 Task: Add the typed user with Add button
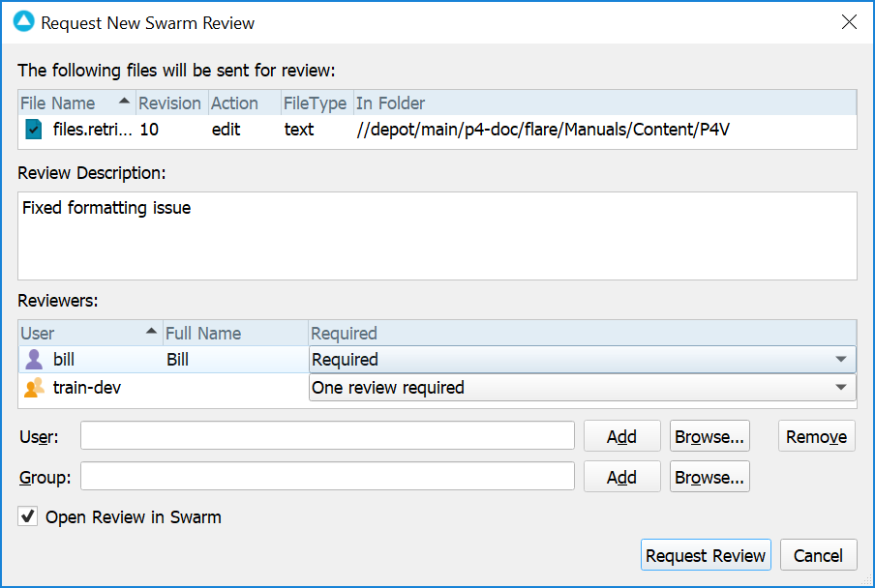point(621,436)
